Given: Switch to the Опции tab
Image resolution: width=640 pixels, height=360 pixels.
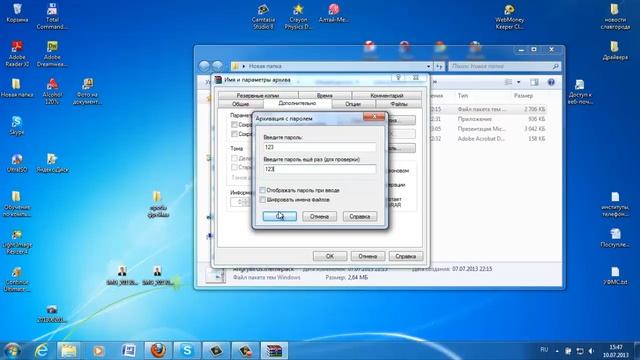Looking at the screenshot, I should (x=353, y=104).
